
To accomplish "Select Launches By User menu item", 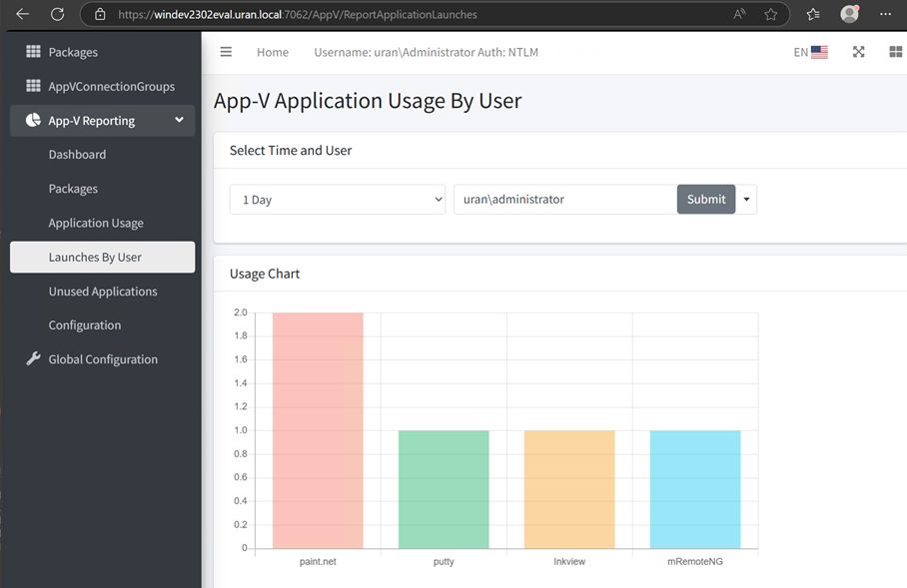I will [102, 257].
